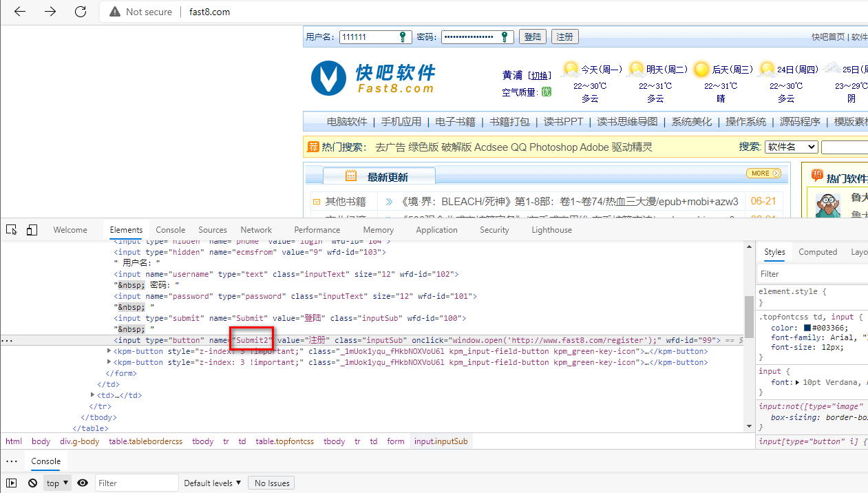This screenshot has height=493, width=868.
Task: Open the Not secure site info icon
Action: (114, 12)
